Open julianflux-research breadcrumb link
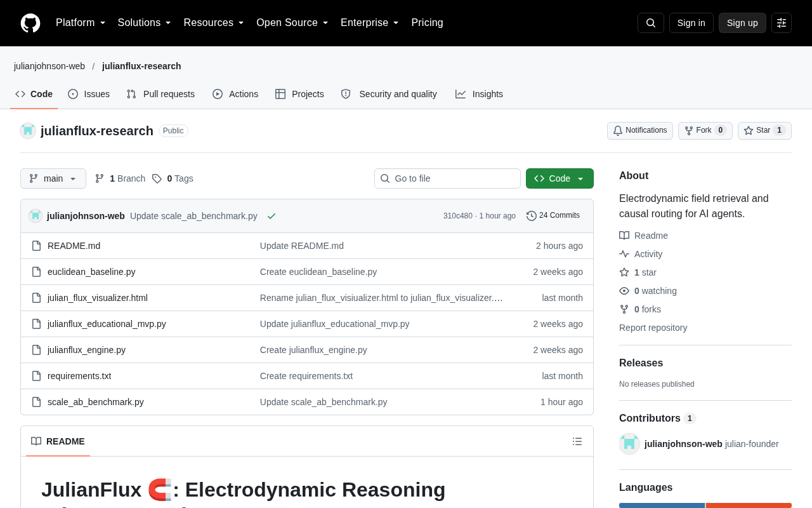 click(x=141, y=66)
